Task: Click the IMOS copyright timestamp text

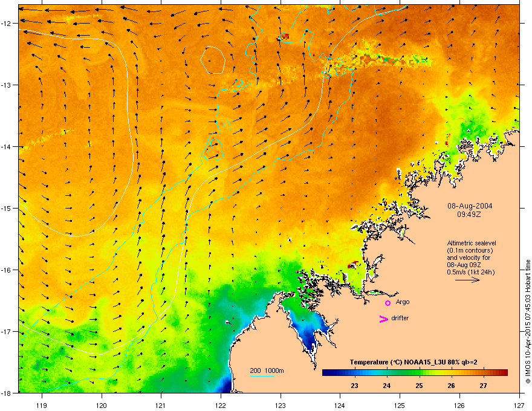Action: (528, 322)
